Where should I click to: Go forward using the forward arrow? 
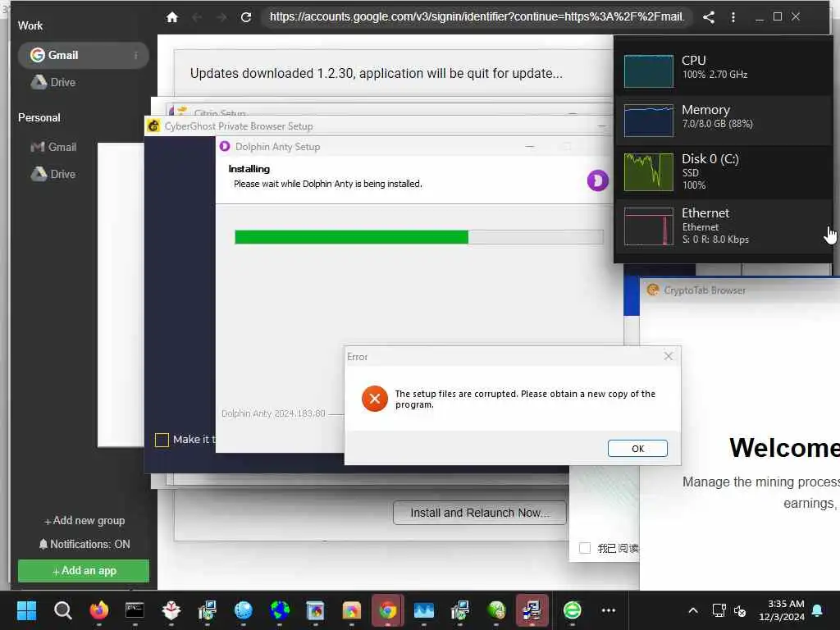pos(221,17)
